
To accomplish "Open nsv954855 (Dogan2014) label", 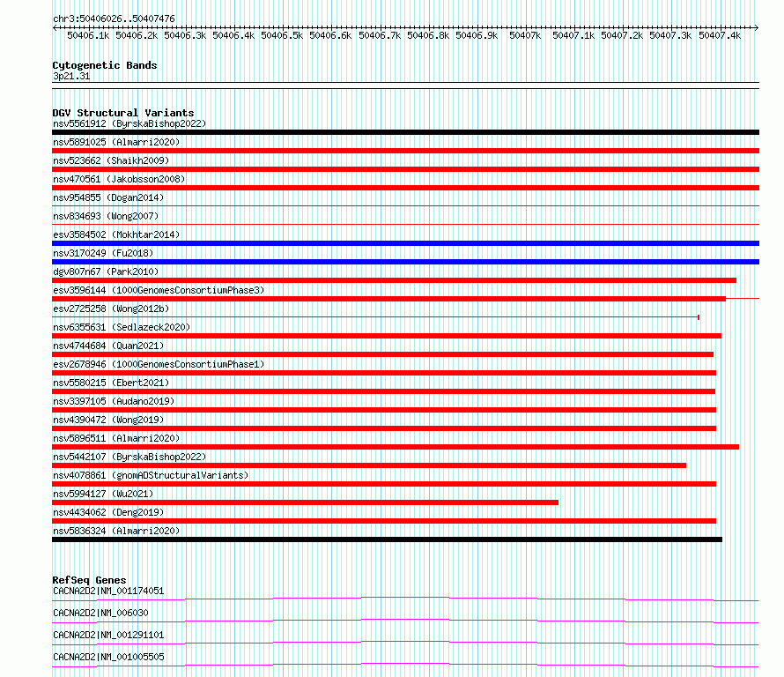I will coord(108,197).
